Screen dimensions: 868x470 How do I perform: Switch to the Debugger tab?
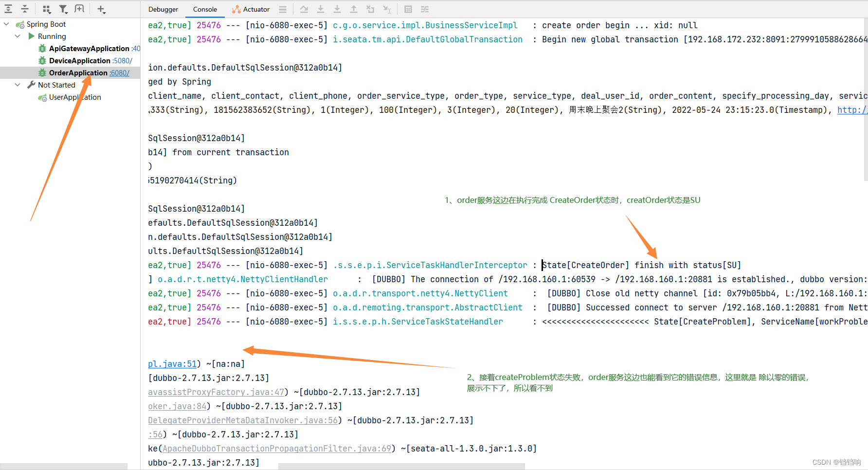tap(163, 9)
